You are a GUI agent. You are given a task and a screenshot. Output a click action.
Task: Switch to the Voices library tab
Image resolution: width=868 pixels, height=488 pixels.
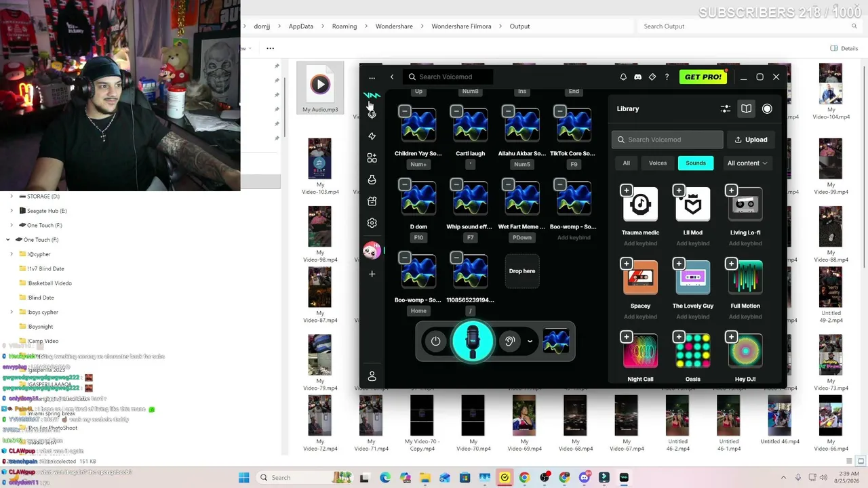pyautogui.click(x=658, y=163)
